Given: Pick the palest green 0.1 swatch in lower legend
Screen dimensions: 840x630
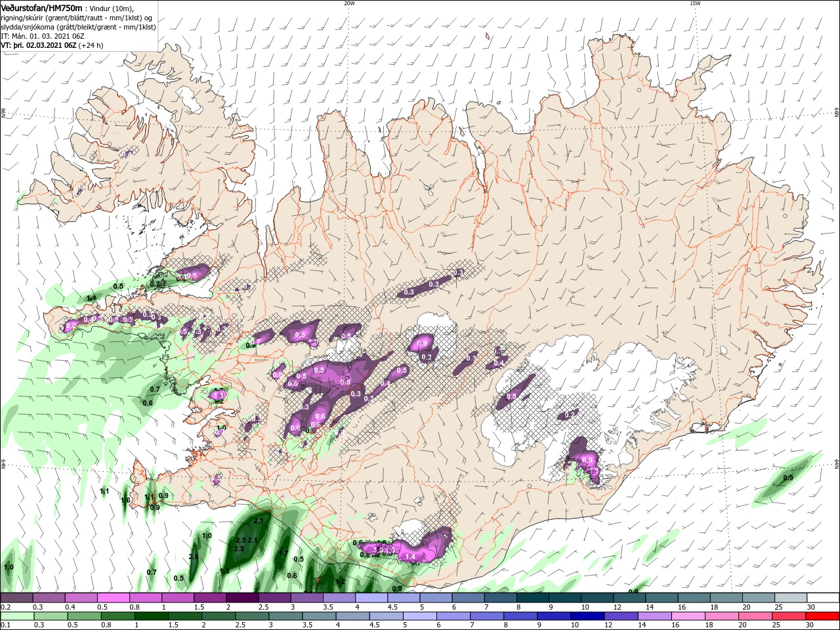Looking at the screenshot, I should point(17,616).
